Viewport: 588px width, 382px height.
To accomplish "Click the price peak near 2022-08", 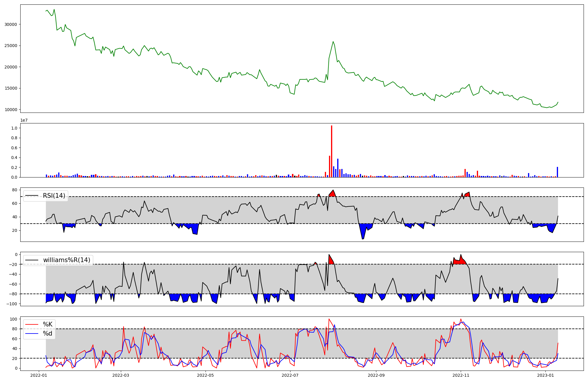I will [x=333, y=42].
